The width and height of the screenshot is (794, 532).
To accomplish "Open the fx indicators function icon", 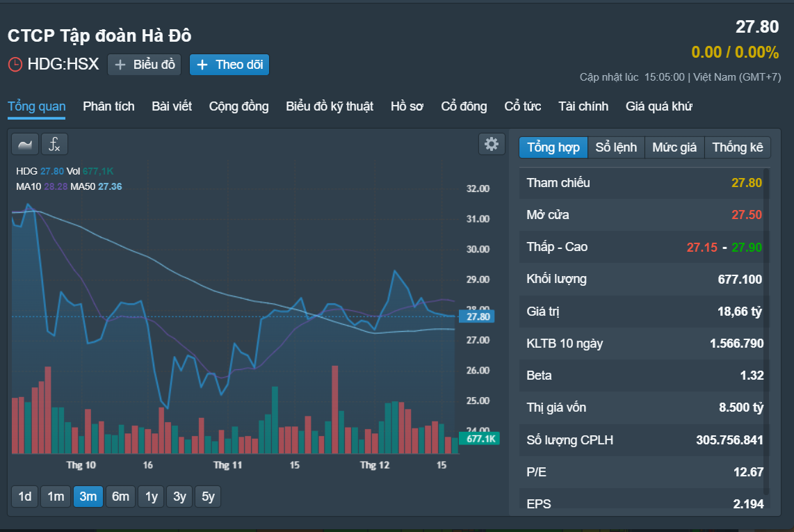I will 54,145.
